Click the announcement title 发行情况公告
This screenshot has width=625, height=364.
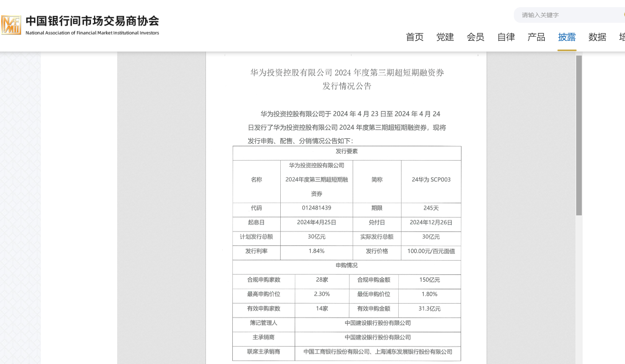point(347,86)
